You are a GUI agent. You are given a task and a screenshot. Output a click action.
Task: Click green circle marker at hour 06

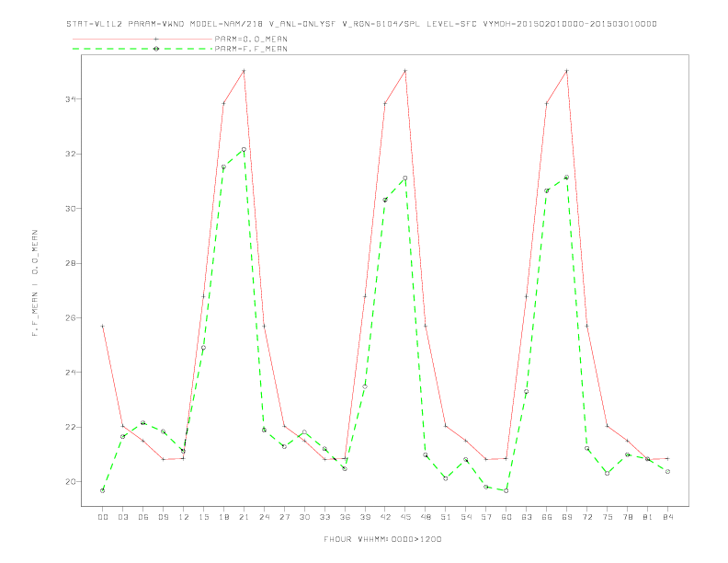(143, 423)
